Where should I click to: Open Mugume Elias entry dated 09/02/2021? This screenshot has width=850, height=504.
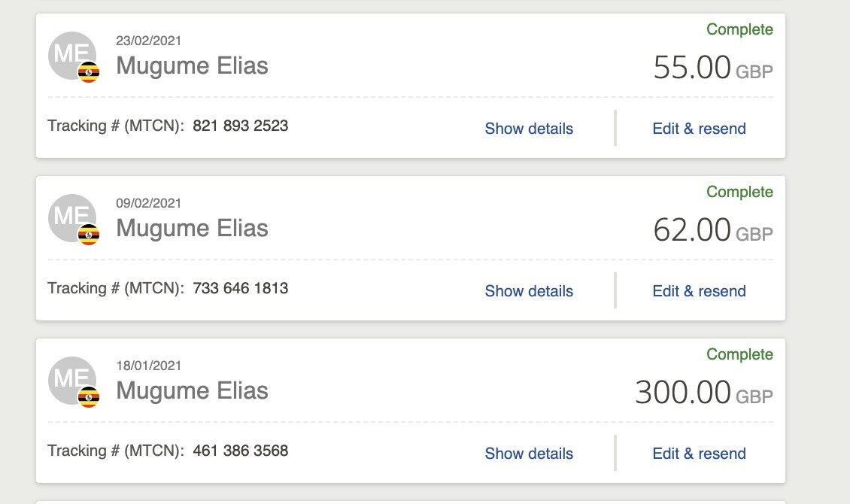pos(192,229)
